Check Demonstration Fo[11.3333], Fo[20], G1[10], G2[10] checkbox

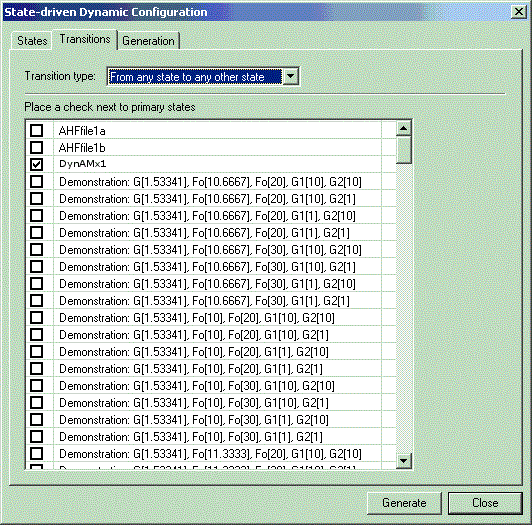tap(36, 453)
